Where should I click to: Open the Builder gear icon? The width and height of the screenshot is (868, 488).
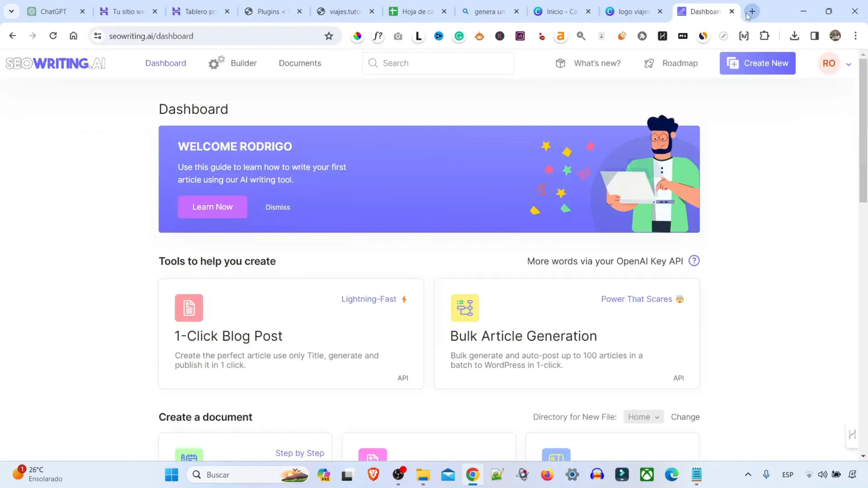[215, 62]
